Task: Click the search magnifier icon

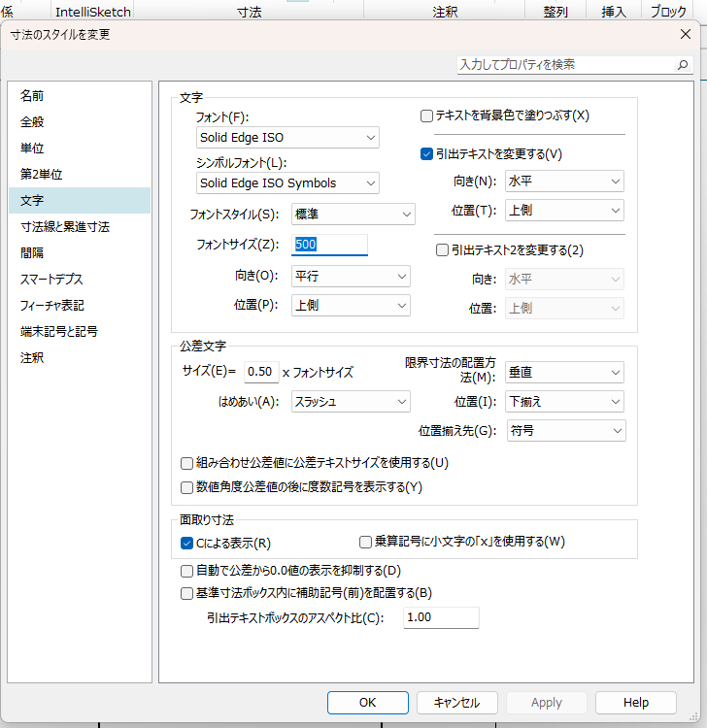Action: tap(683, 64)
